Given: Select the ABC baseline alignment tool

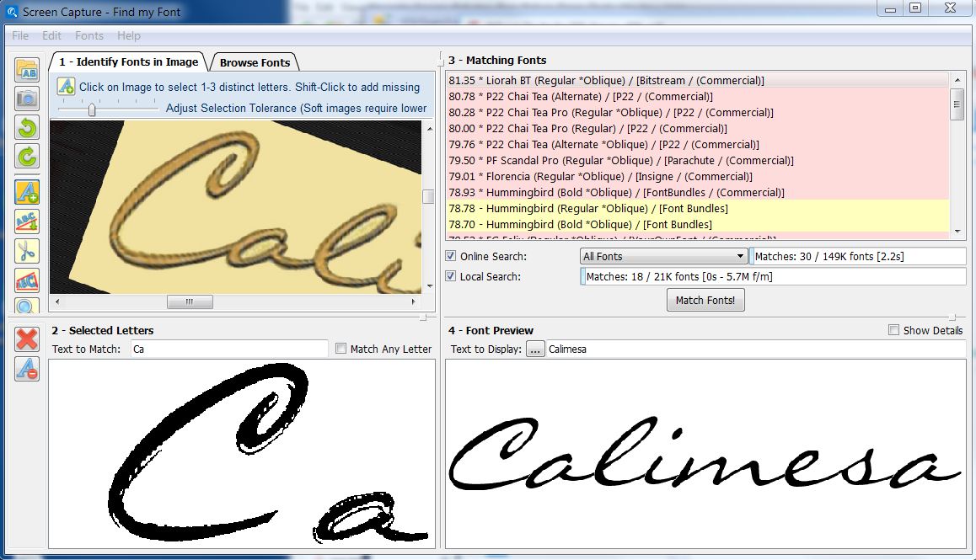Looking at the screenshot, I should tap(27, 221).
